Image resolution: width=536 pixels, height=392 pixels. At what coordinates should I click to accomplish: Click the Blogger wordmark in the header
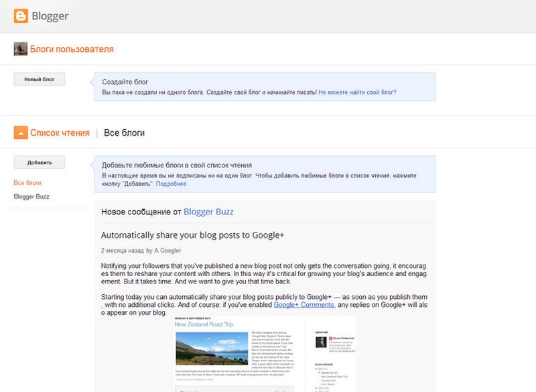pyautogui.click(x=50, y=16)
